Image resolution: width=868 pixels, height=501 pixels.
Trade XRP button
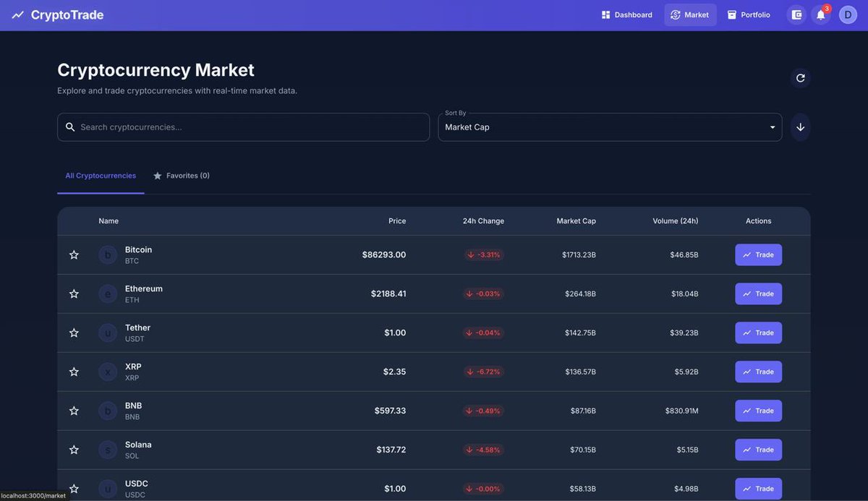pos(758,372)
